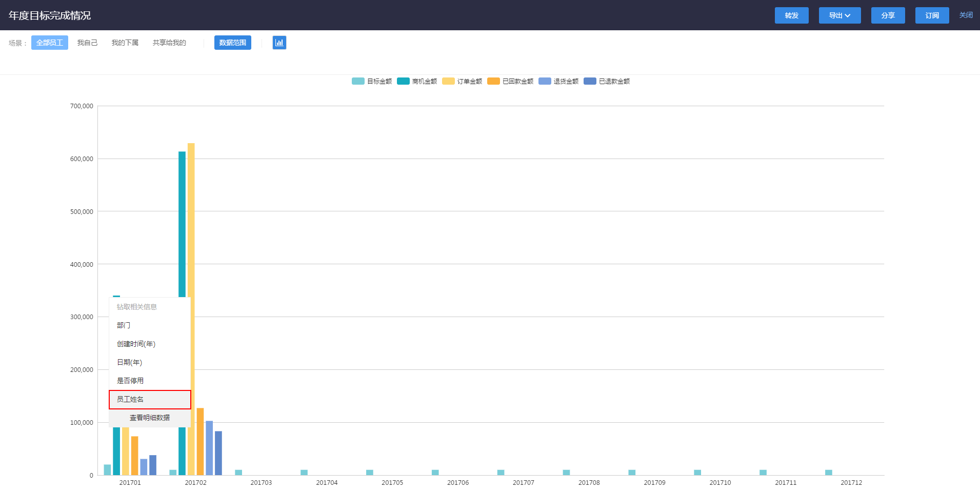Screen dimensions: 980x491
Task: Click the 201701 已退款金额 dark blue bar
Action: pos(153,465)
